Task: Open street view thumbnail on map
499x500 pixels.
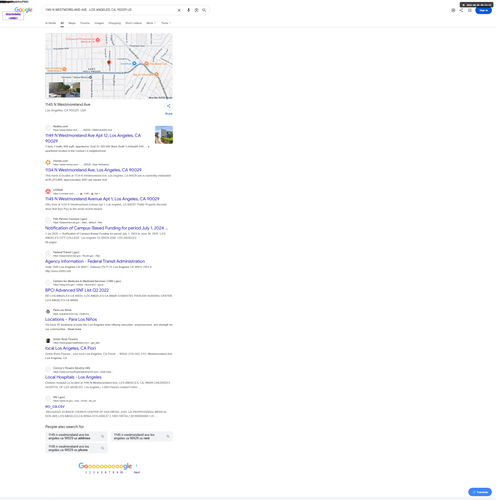Action: [x=64, y=90]
